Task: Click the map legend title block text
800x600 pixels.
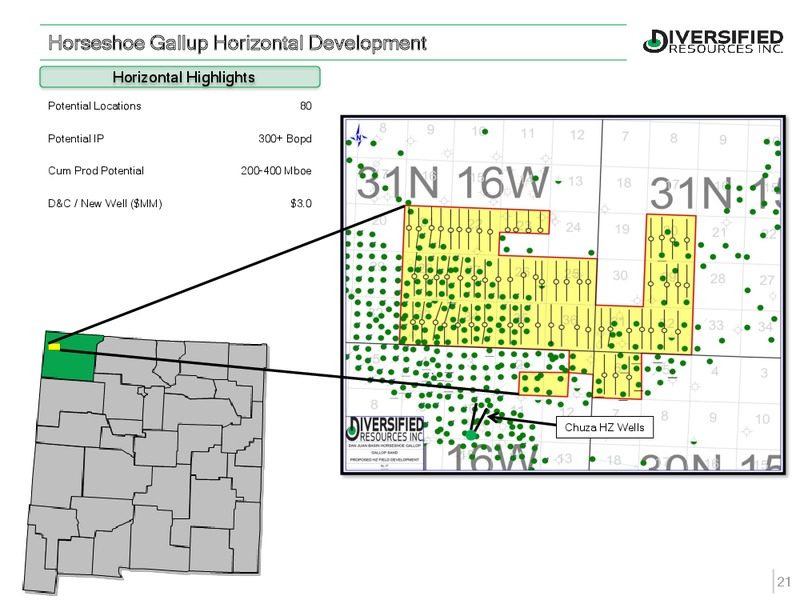Action: pyautogui.click(x=385, y=456)
